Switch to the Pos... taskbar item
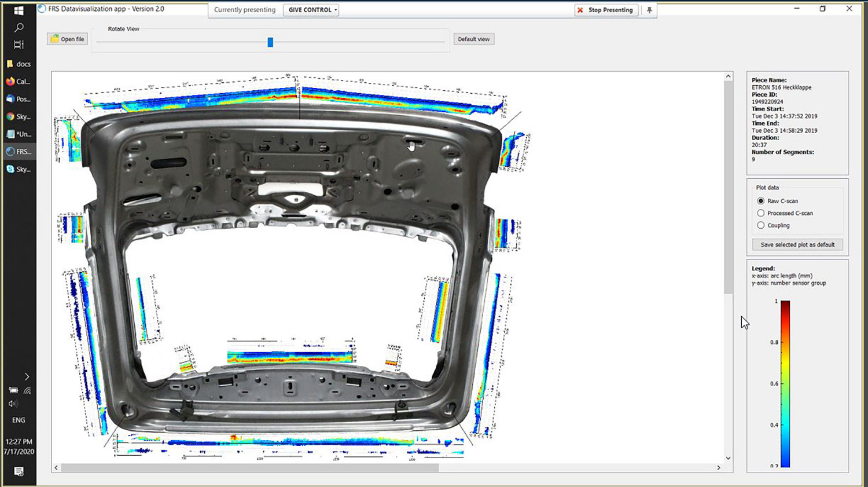 point(19,99)
